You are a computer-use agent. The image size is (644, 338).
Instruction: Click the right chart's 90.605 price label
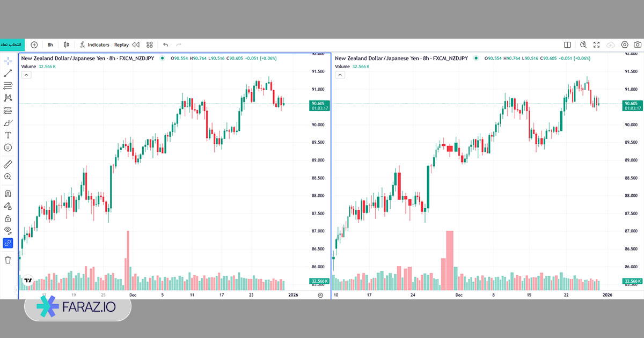631,104
